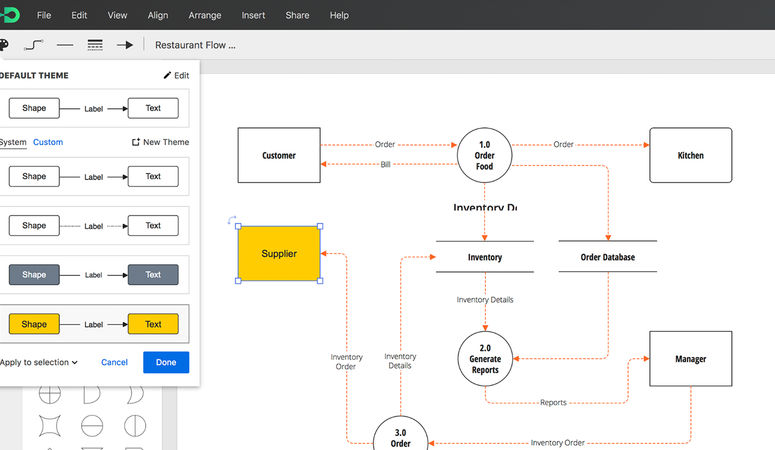Click the bottom-left handle of Supplier shape
Viewport: 775px width, 450px height.
pyautogui.click(x=238, y=281)
